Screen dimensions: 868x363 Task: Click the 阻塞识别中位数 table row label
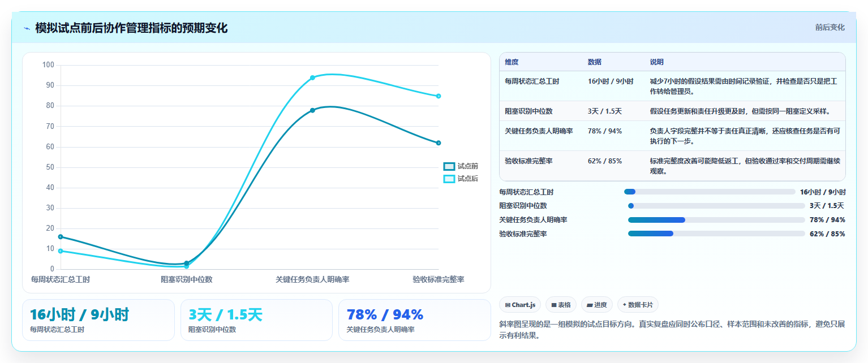tap(528, 111)
